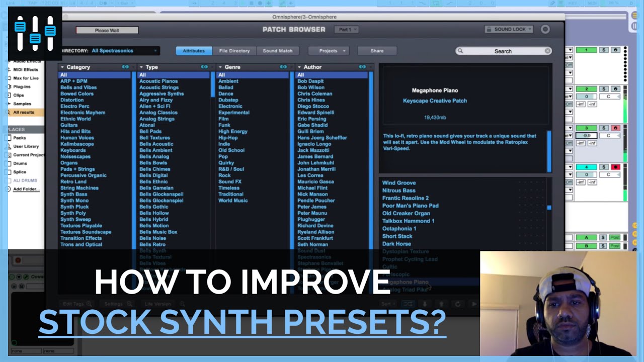Click the Type column scrollbar
644x362 pixels.
point(213,84)
